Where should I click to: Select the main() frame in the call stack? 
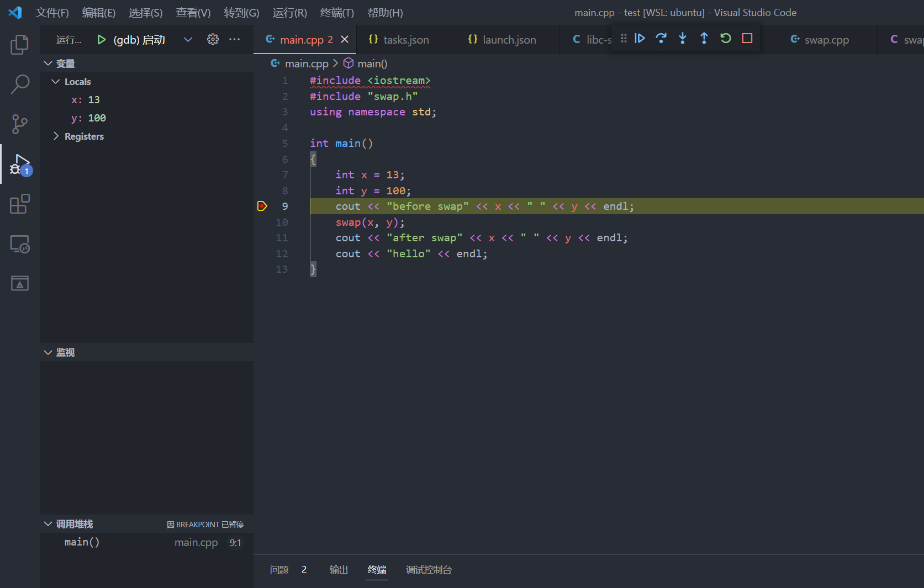coord(82,542)
